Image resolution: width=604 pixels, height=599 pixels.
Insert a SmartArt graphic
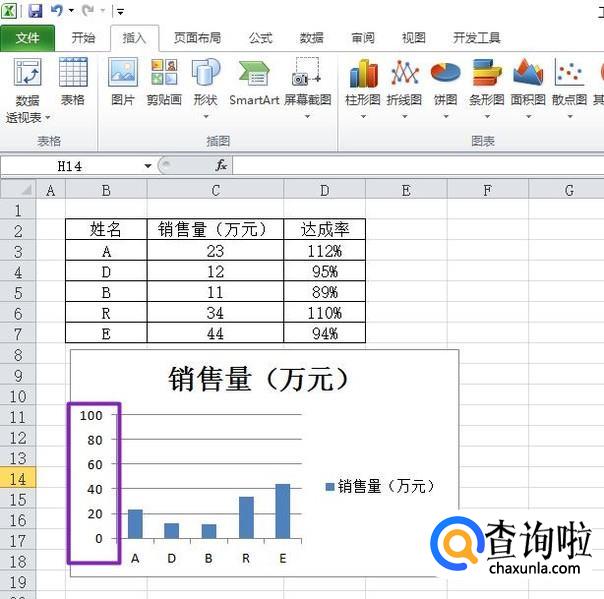click(x=254, y=82)
